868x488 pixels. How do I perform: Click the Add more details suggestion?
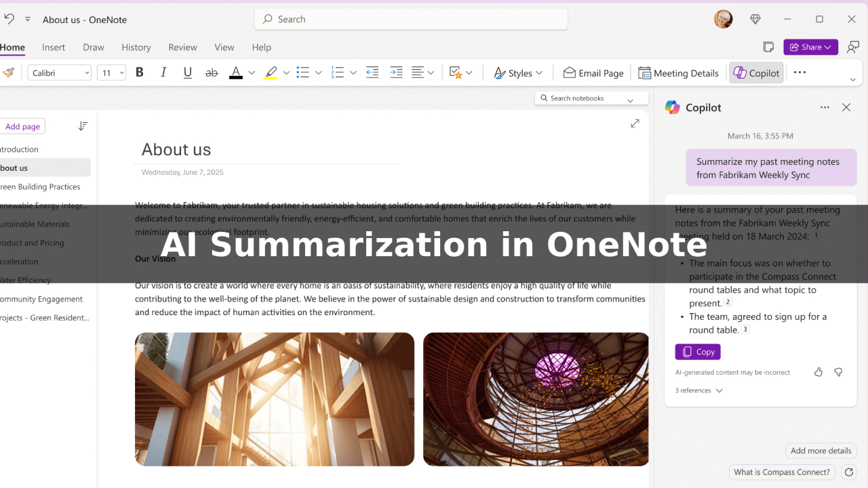(x=821, y=451)
